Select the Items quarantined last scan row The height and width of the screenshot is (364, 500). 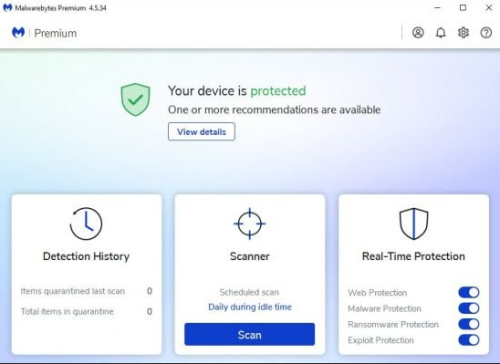point(87,291)
